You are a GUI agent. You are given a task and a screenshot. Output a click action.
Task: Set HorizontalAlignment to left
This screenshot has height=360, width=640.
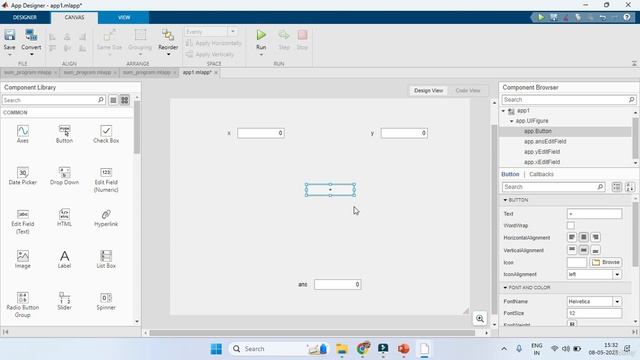(572, 237)
